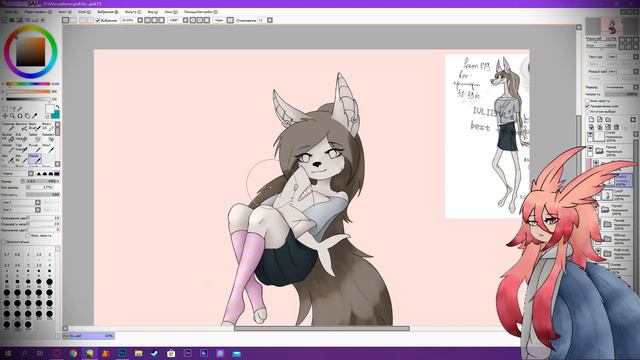Open the second brush texture dropdown
640x360 pixels.
[x=38, y=210]
